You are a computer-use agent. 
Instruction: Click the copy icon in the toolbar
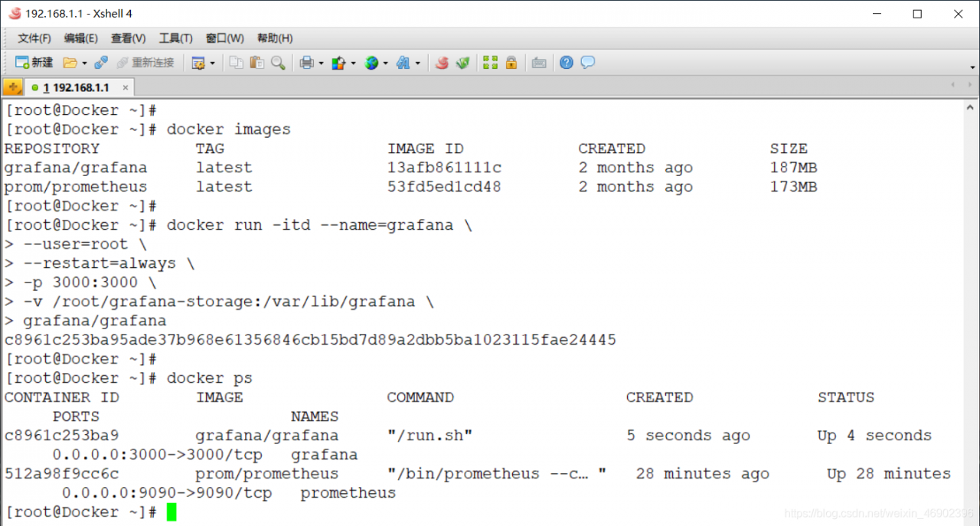(237, 63)
